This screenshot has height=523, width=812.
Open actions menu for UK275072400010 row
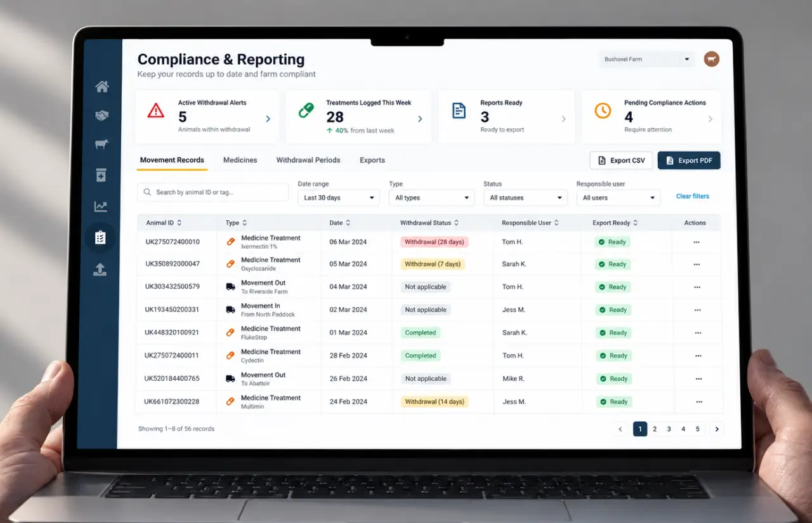697,242
